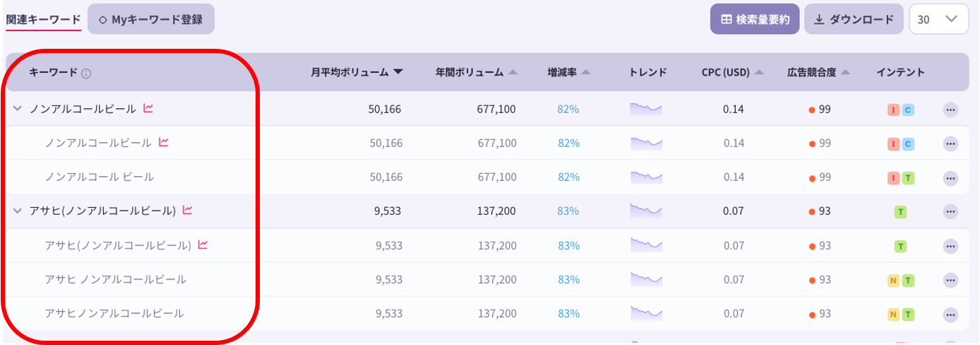The image size is (980, 345).
Task: Click trend sparkline of アサヒ ノンアルコールビール row
Action: [646, 279]
